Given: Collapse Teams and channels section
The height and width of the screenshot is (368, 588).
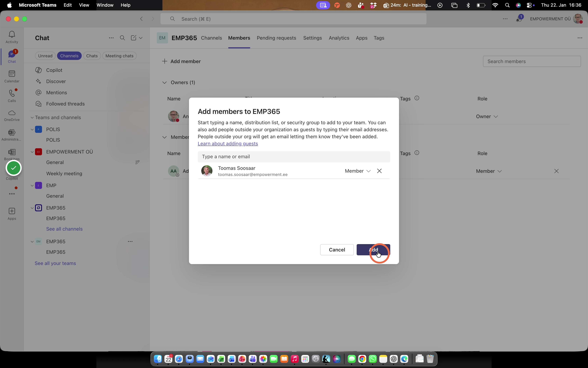Looking at the screenshot, I should (x=32, y=118).
